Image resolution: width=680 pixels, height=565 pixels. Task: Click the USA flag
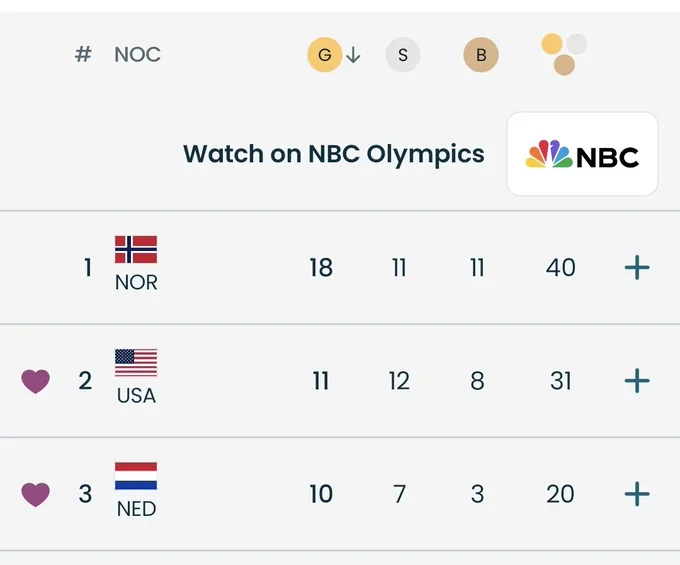[136, 363]
